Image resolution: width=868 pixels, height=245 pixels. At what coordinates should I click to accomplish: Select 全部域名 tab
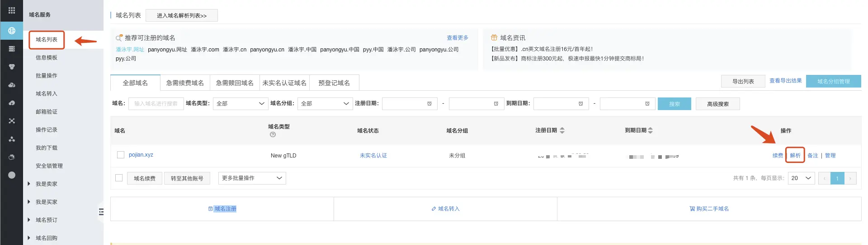click(x=135, y=83)
